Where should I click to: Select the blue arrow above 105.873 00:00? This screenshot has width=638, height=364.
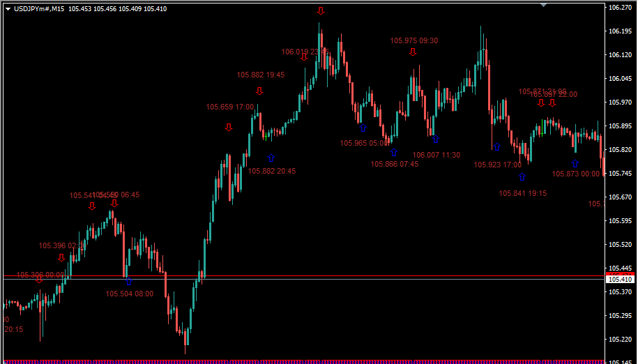coord(575,164)
